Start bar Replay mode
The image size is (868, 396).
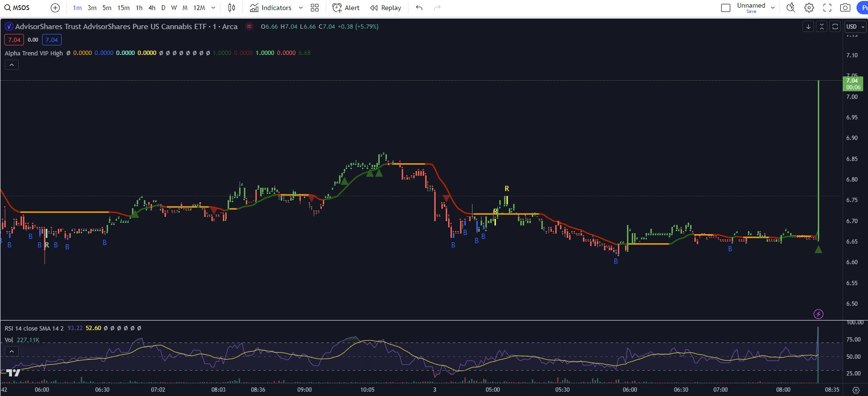click(x=385, y=8)
